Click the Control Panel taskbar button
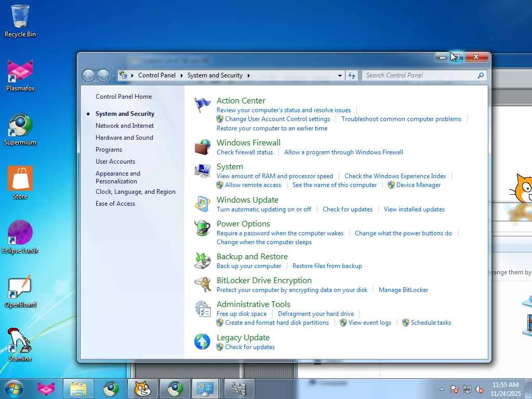 (x=205, y=389)
